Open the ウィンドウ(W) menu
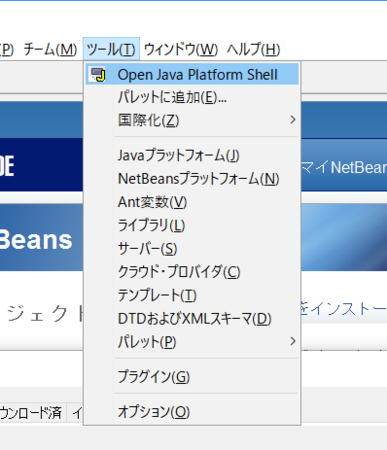387x450 pixels. coord(181,49)
